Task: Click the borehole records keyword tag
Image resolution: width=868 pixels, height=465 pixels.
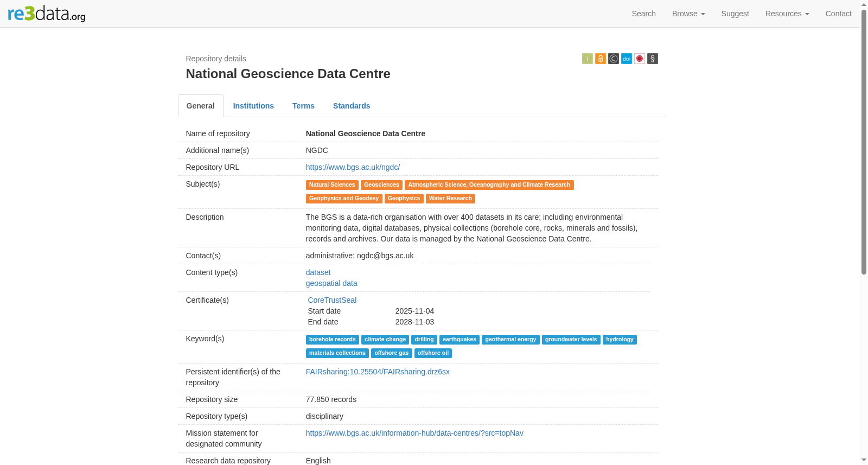Action: pyautogui.click(x=333, y=340)
